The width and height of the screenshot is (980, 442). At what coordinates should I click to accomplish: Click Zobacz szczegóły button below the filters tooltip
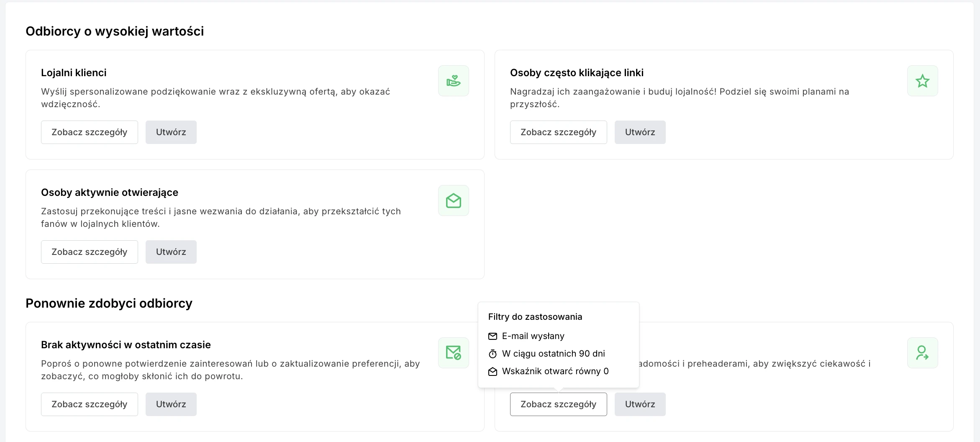pos(558,404)
